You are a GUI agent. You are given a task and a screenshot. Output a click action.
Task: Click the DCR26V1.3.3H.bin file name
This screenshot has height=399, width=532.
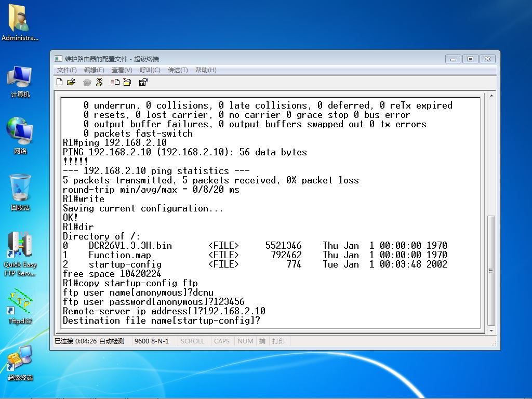(130, 245)
